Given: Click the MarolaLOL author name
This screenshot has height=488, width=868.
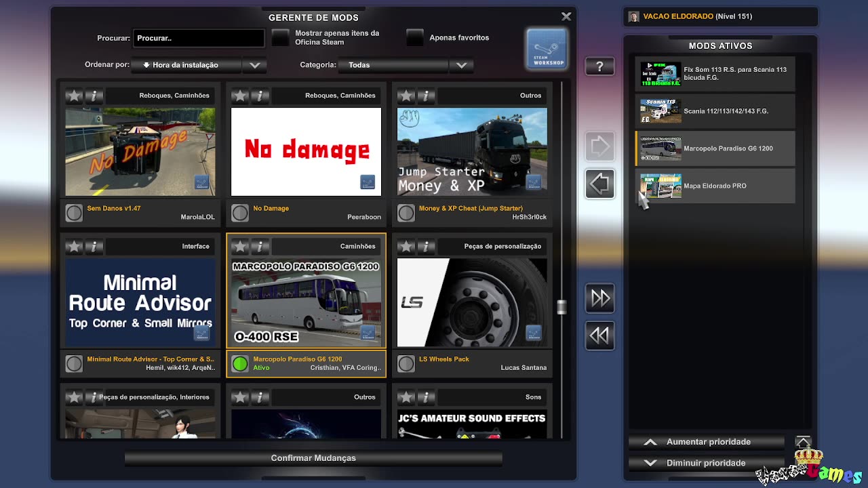Looking at the screenshot, I should [x=197, y=217].
